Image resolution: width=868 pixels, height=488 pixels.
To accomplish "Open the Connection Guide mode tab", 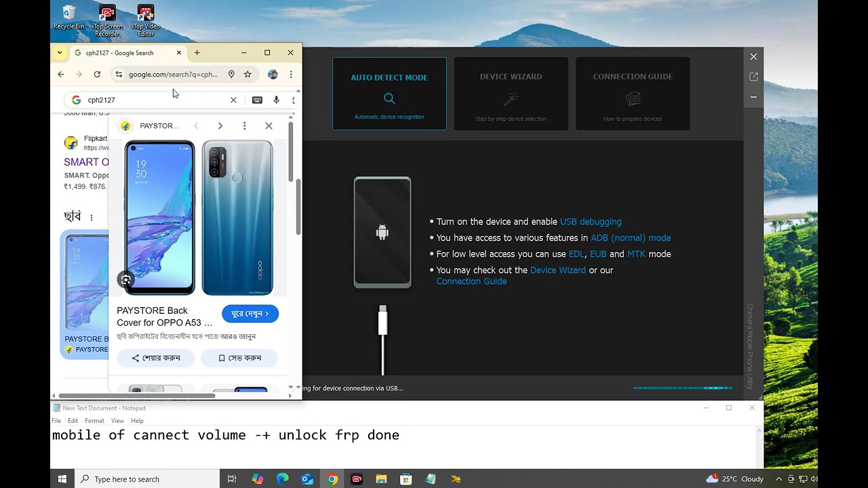I will (633, 94).
